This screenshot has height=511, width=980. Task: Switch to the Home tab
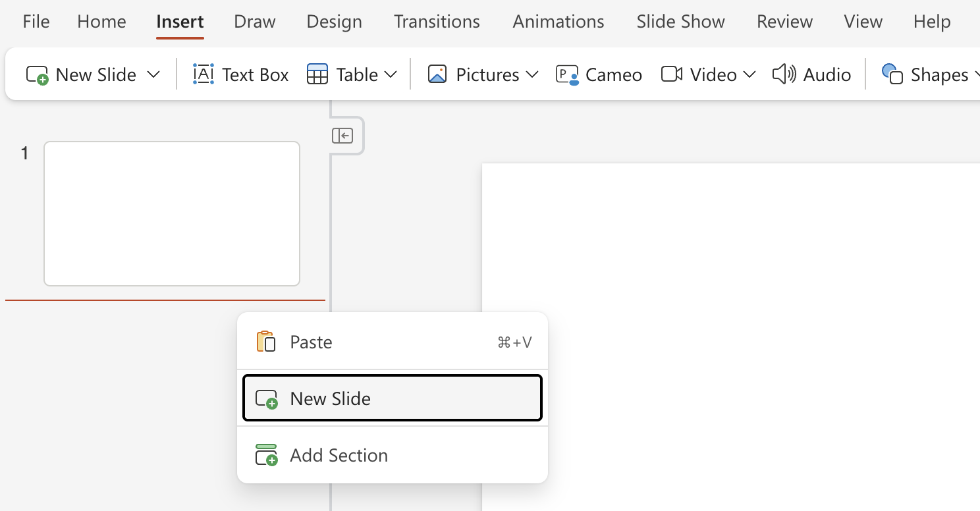(101, 22)
